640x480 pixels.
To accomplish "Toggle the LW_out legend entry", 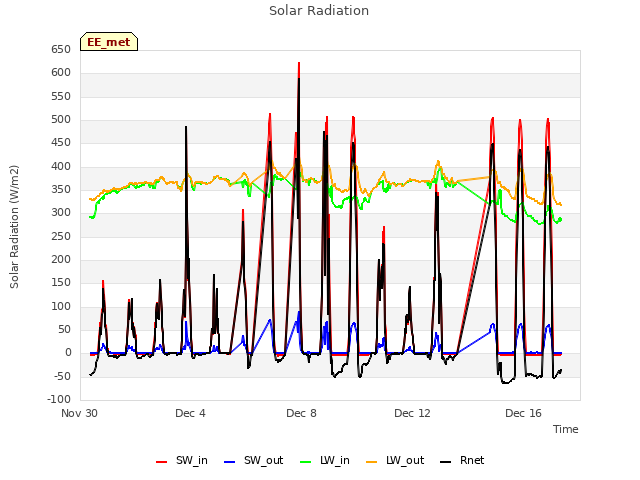I will 395,460.
